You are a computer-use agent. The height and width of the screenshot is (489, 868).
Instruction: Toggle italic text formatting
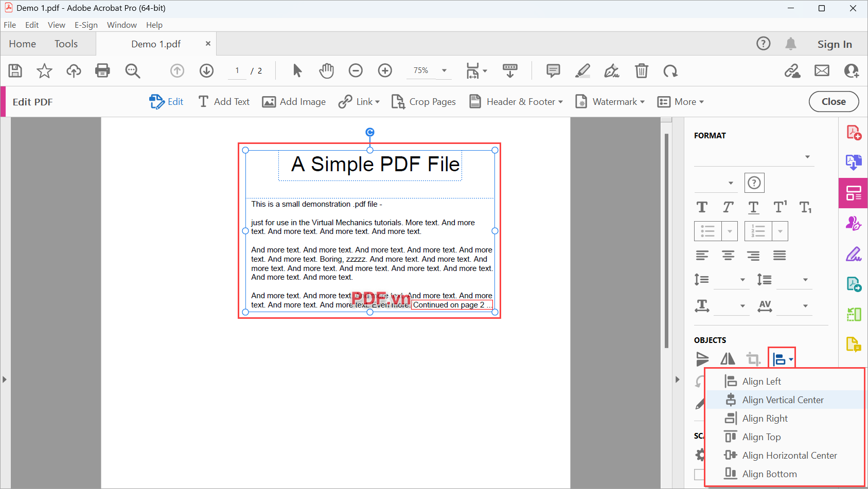tap(728, 207)
